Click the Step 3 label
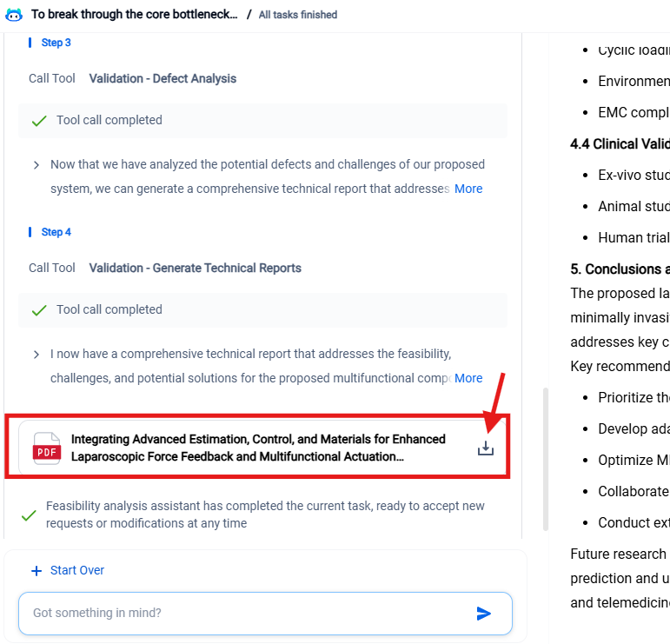 [56, 43]
